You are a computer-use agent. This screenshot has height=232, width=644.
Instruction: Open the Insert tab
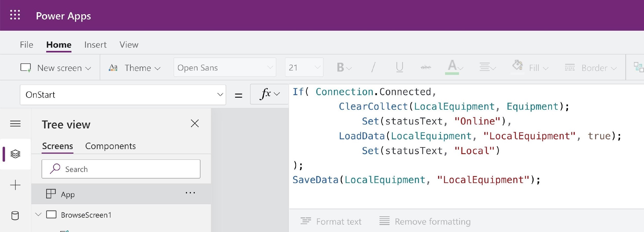click(x=95, y=45)
